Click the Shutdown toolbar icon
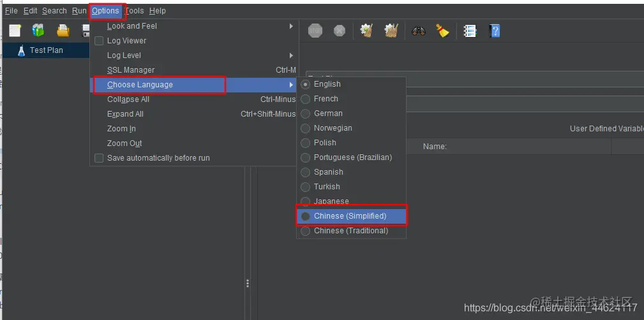The image size is (644, 320). pyautogui.click(x=340, y=31)
